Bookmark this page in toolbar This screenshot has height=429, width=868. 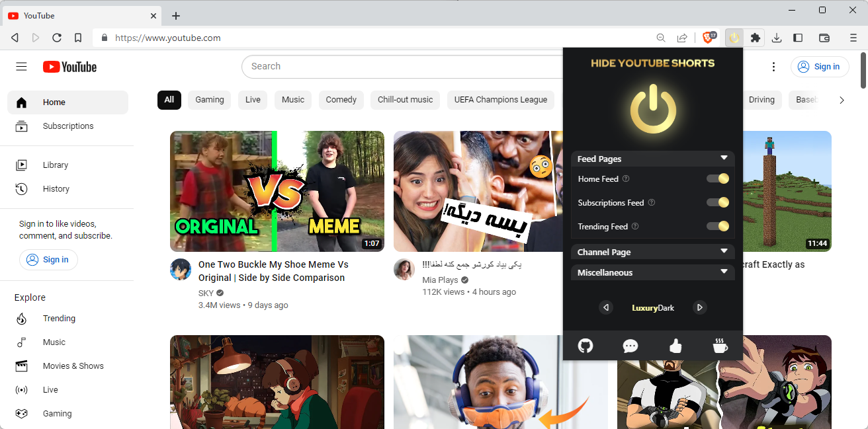pos(78,38)
